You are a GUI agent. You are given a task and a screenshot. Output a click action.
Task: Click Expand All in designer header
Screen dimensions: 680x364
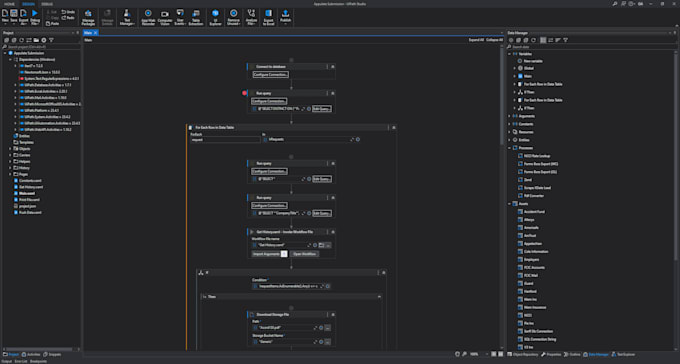pyautogui.click(x=476, y=40)
